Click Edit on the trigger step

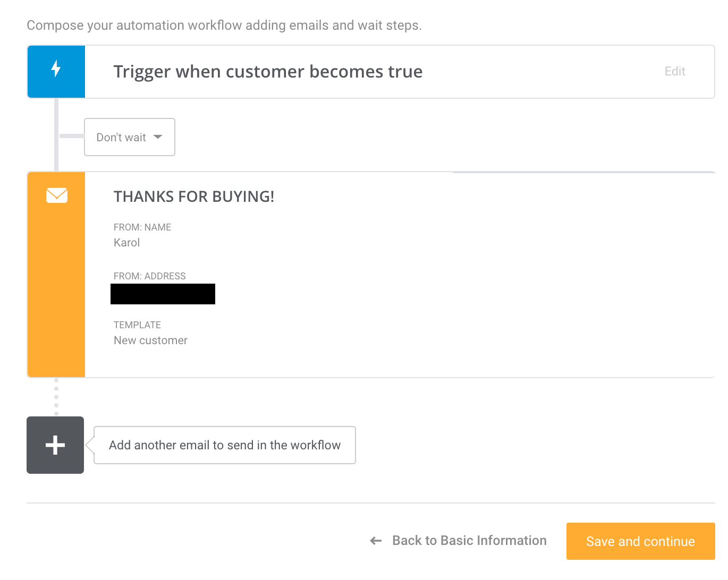click(674, 71)
